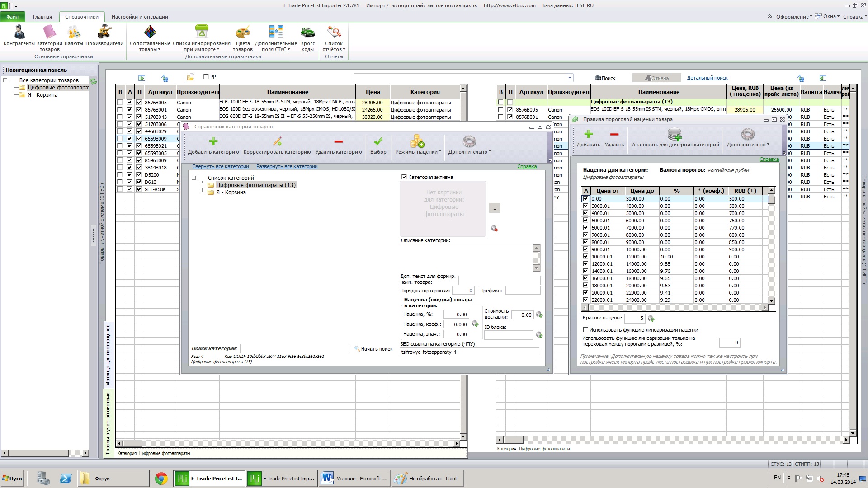868x488 pixels.
Task: Enable Использовать функцию линеаризации наценки
Action: point(585,329)
